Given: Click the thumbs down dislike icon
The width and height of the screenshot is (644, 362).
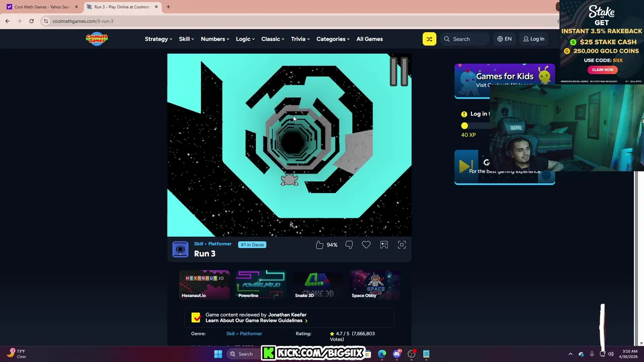Looking at the screenshot, I should [x=349, y=245].
